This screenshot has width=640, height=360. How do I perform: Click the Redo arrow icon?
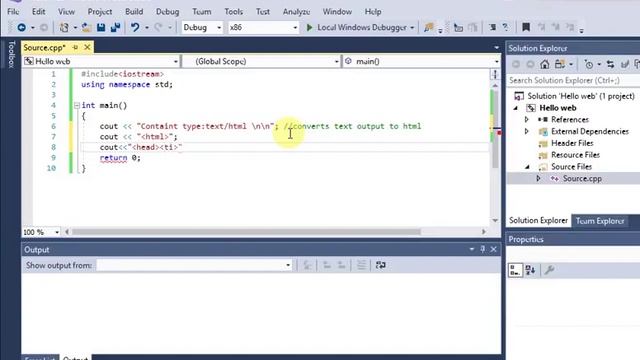pyautogui.click(x=158, y=27)
